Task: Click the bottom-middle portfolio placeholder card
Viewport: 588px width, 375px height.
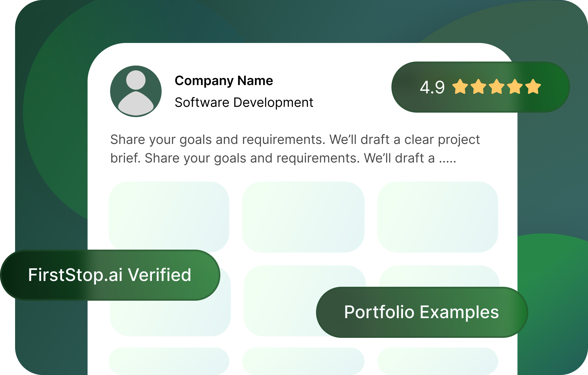Action: pos(303,361)
